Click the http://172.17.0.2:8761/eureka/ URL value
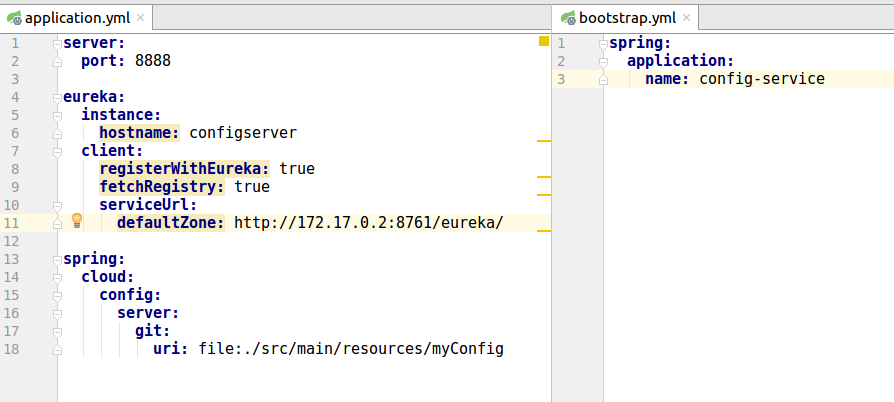The height and width of the screenshot is (402, 894). 369,223
